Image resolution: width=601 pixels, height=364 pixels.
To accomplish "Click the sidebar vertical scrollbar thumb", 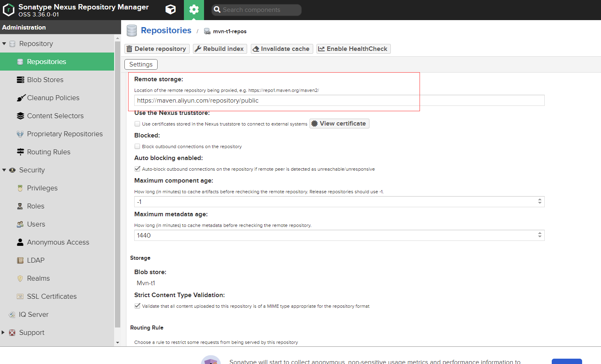I will point(118,185).
